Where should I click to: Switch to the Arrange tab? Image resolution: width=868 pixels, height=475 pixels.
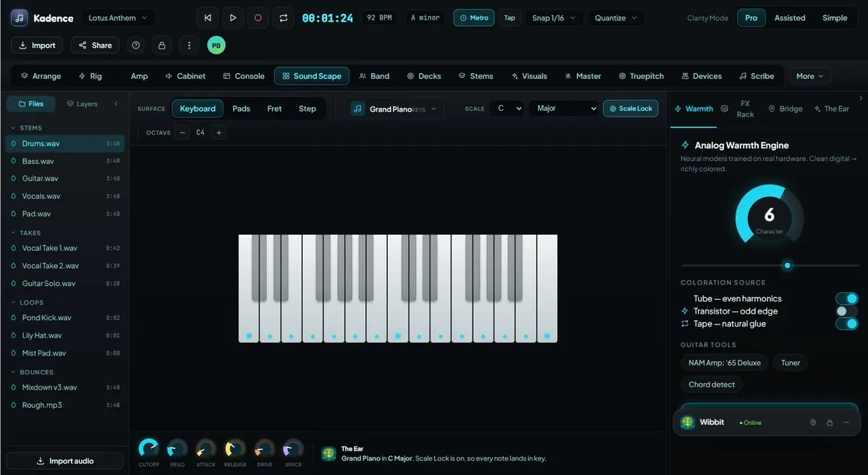(x=41, y=76)
